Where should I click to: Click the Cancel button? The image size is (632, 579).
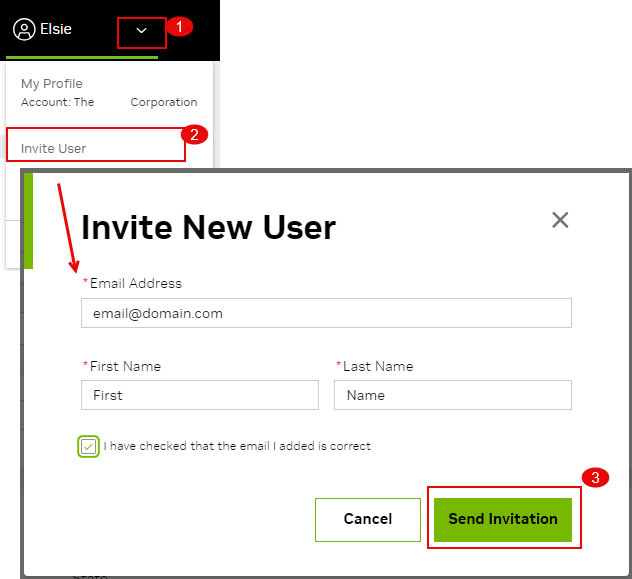point(368,520)
